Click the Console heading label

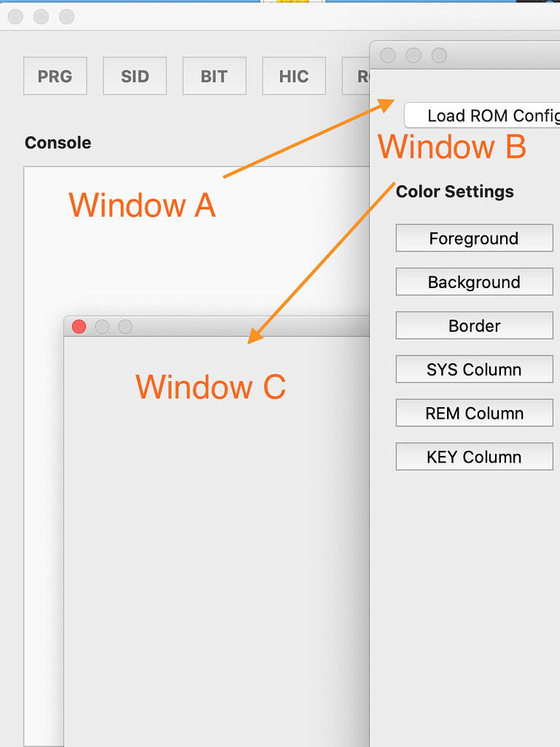pyautogui.click(x=58, y=143)
